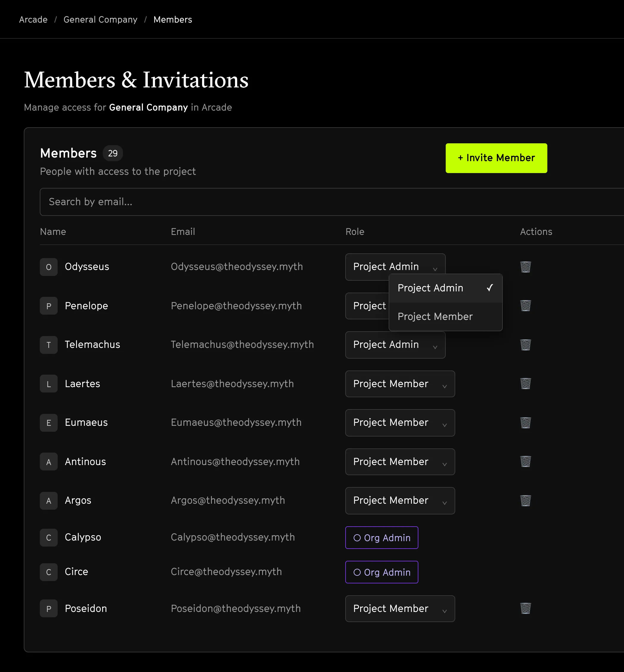Click the P avatar beside Penelope
The height and width of the screenshot is (672, 624).
click(49, 306)
